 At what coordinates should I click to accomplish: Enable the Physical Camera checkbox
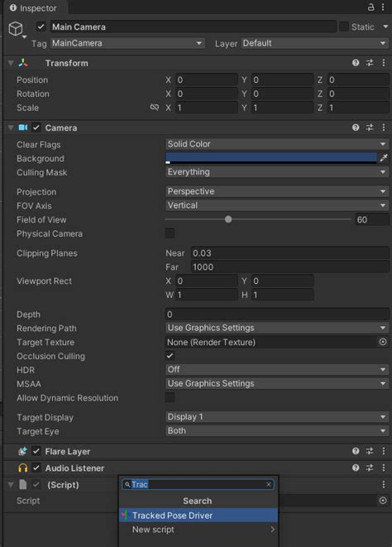pyautogui.click(x=170, y=233)
